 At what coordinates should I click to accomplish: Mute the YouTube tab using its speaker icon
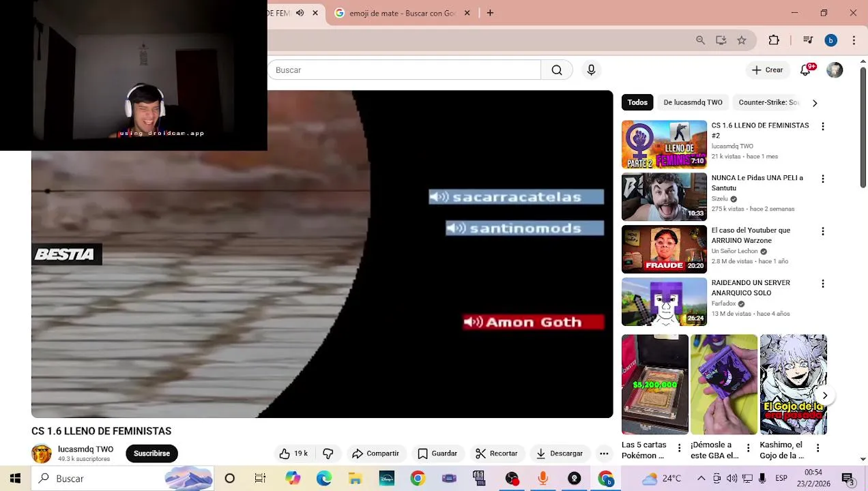[300, 13]
